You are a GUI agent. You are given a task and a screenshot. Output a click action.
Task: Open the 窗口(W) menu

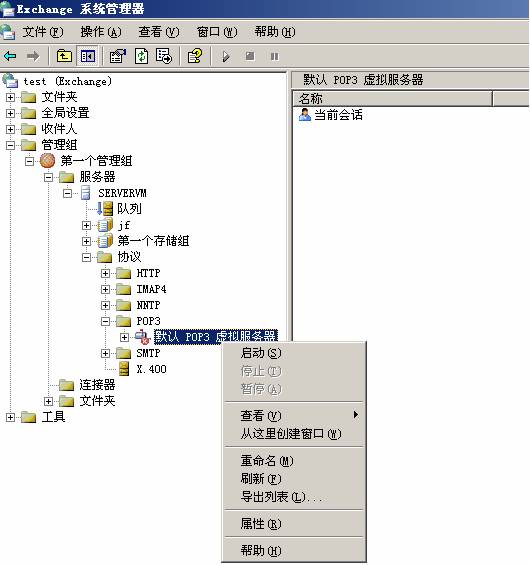tap(217, 32)
